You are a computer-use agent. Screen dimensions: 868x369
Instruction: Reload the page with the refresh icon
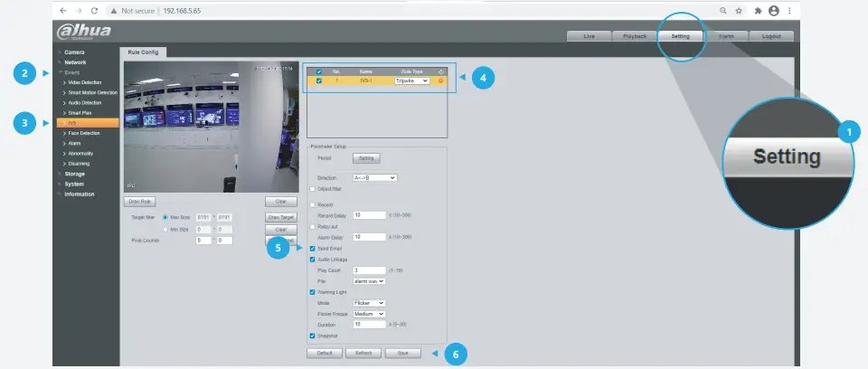click(x=95, y=11)
